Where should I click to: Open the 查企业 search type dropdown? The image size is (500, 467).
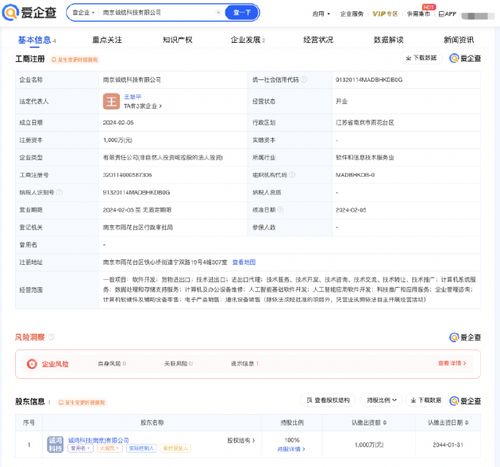click(x=83, y=13)
